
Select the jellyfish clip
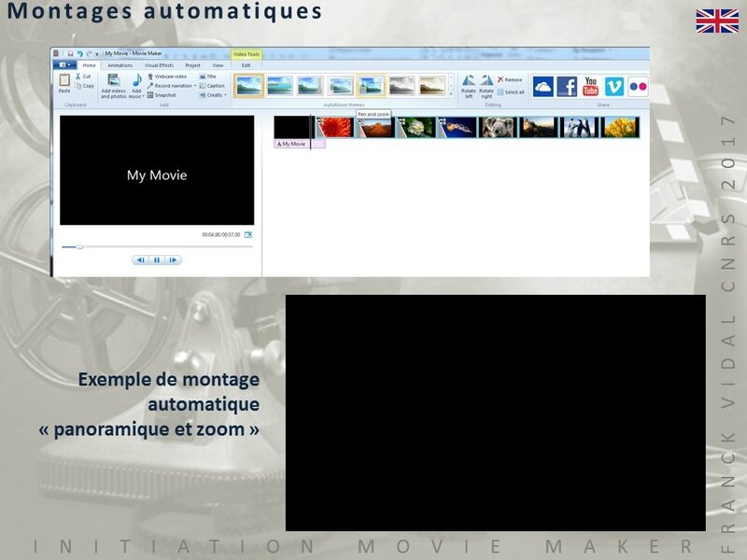click(x=458, y=127)
